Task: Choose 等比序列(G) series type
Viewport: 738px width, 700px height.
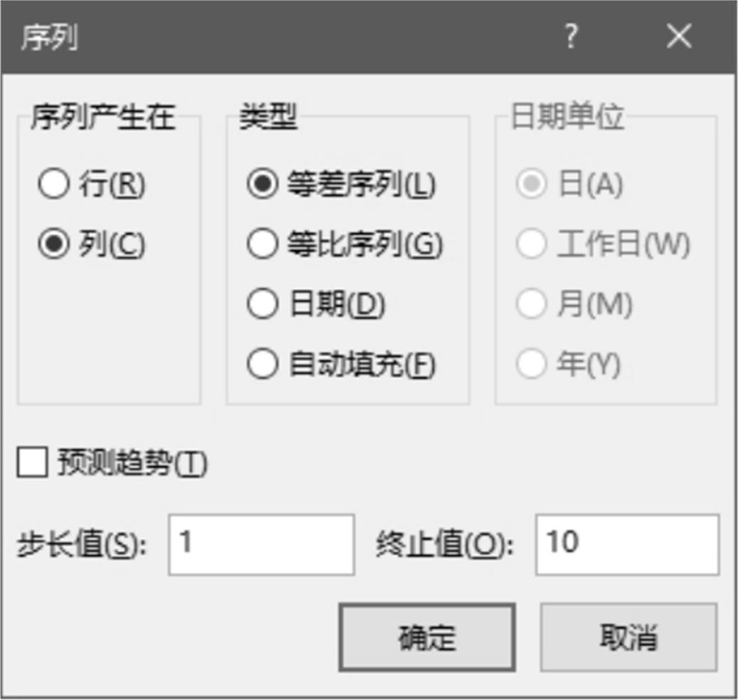Action: pyautogui.click(x=263, y=245)
